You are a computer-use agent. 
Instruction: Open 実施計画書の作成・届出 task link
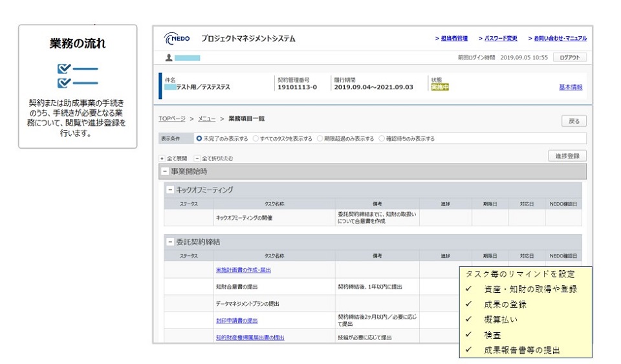[244, 270]
